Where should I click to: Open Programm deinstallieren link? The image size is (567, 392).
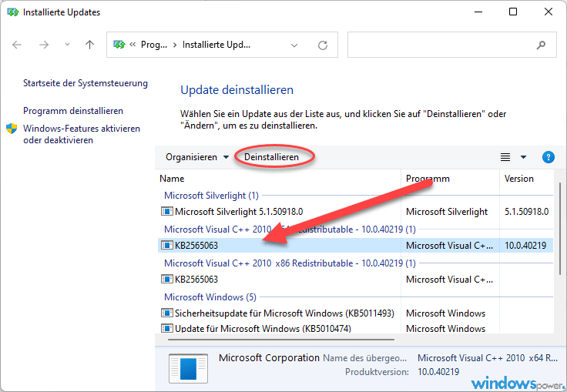[73, 111]
